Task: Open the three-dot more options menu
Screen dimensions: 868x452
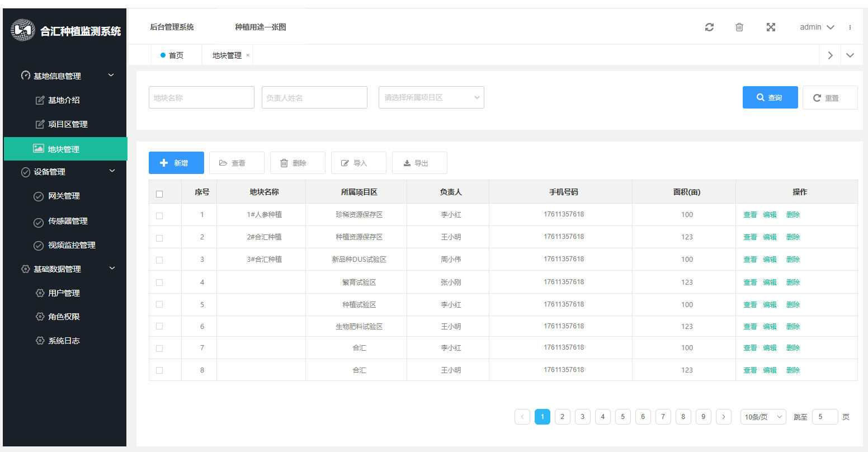Action: [850, 27]
